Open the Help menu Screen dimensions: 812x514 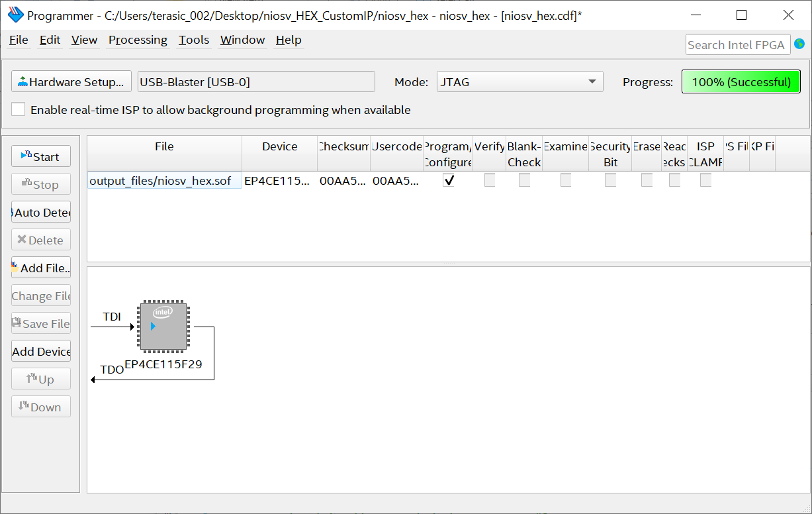click(289, 40)
